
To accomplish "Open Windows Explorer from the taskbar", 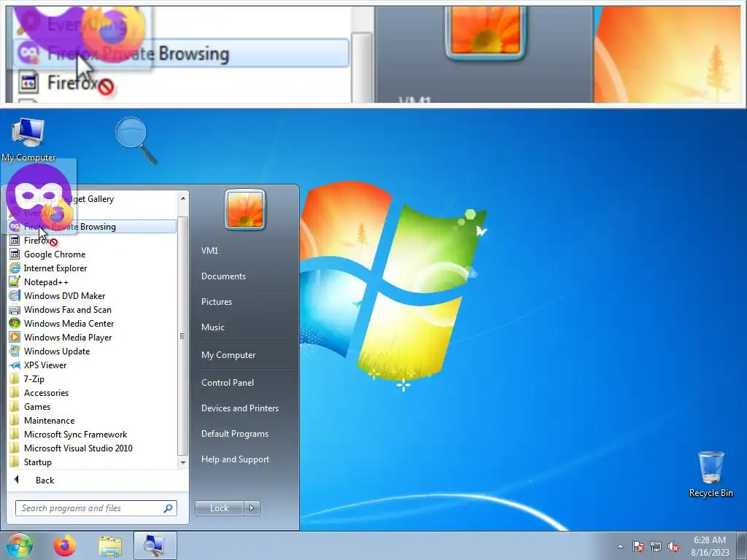I will tap(110, 545).
